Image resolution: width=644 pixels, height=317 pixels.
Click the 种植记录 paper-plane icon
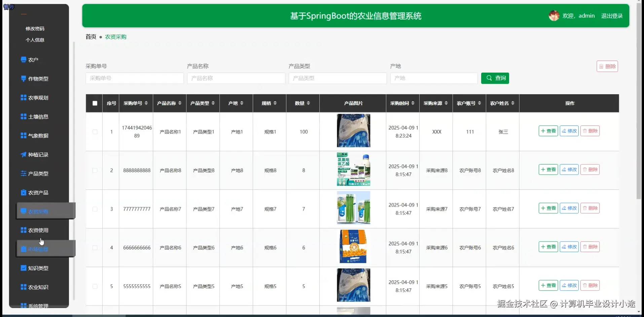[x=24, y=154]
